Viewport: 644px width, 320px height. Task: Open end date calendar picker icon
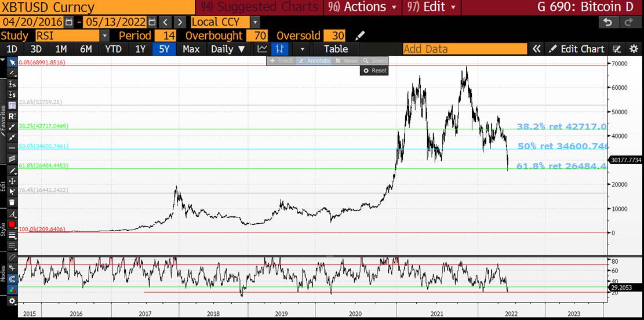coord(151,22)
